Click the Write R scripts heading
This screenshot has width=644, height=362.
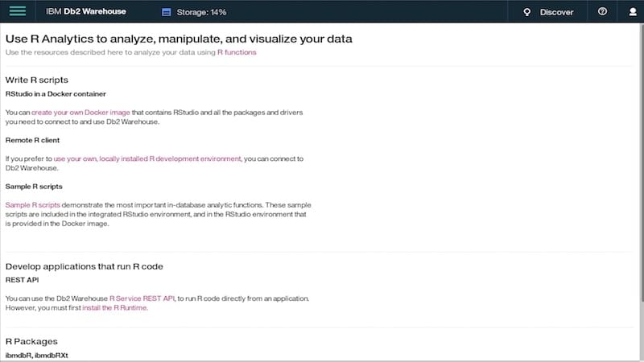click(37, 80)
